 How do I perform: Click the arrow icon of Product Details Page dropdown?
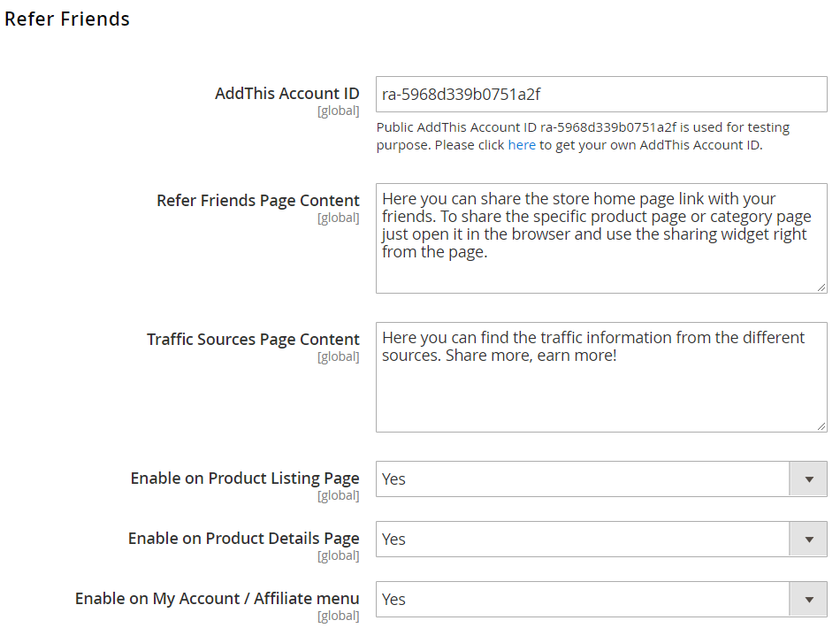[x=809, y=539]
